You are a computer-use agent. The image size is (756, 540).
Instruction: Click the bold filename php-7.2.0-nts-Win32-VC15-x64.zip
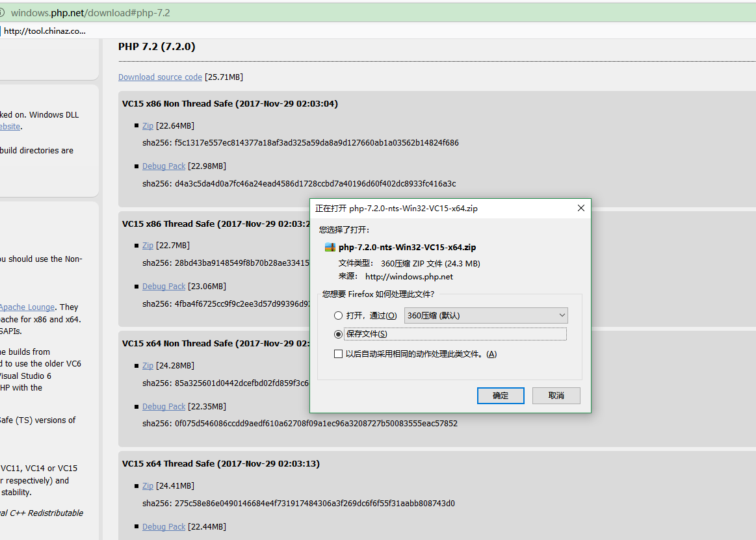click(x=408, y=248)
